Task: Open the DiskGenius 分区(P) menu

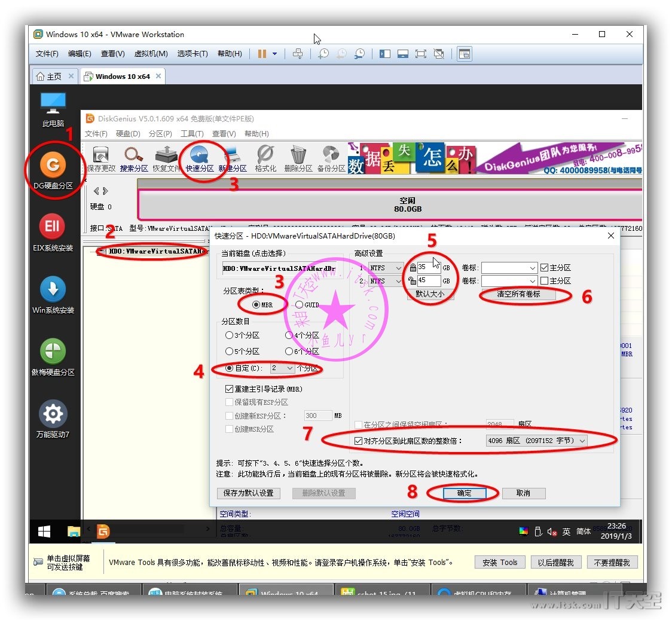Action: point(160,134)
